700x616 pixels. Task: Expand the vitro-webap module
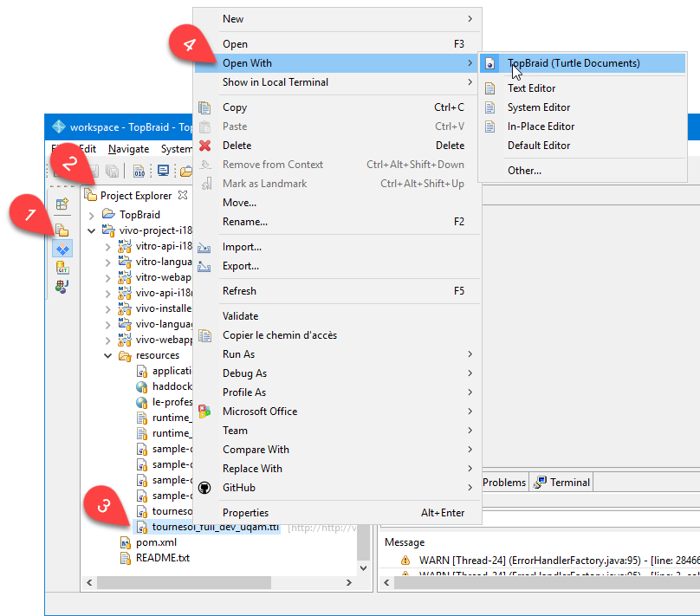click(107, 277)
